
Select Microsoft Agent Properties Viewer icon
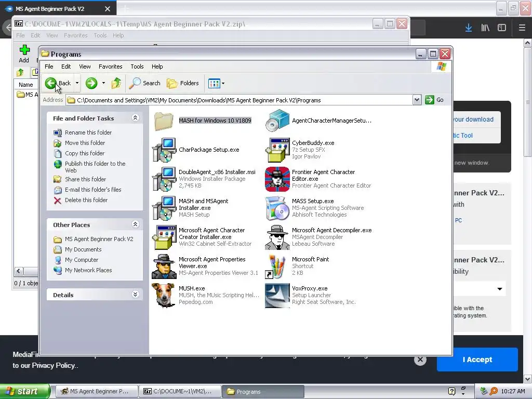(x=164, y=267)
